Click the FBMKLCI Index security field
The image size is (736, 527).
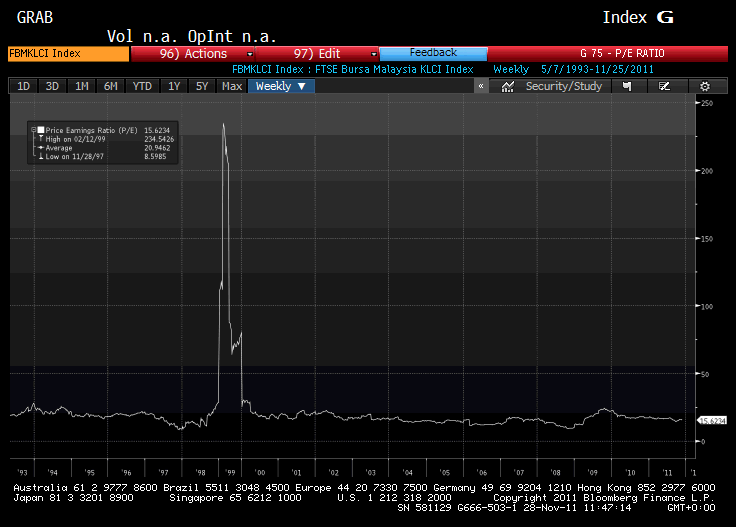click(x=69, y=53)
